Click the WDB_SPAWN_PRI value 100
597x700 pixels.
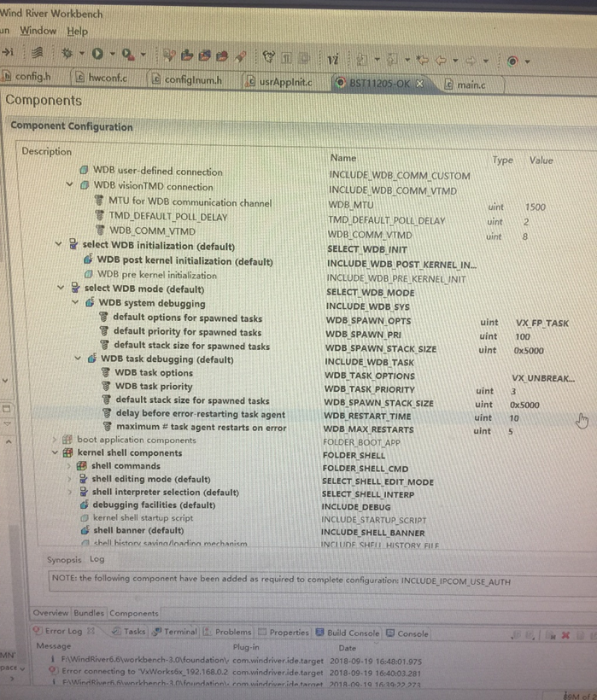click(523, 336)
